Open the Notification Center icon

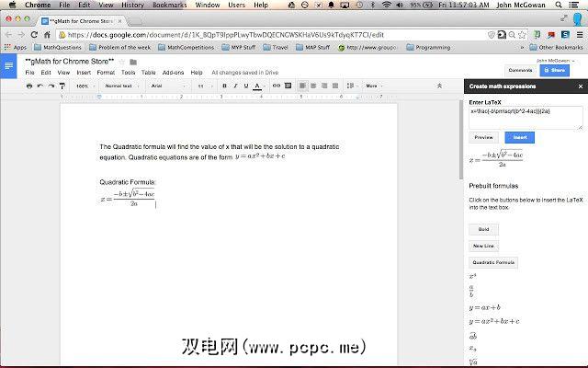point(573,5)
